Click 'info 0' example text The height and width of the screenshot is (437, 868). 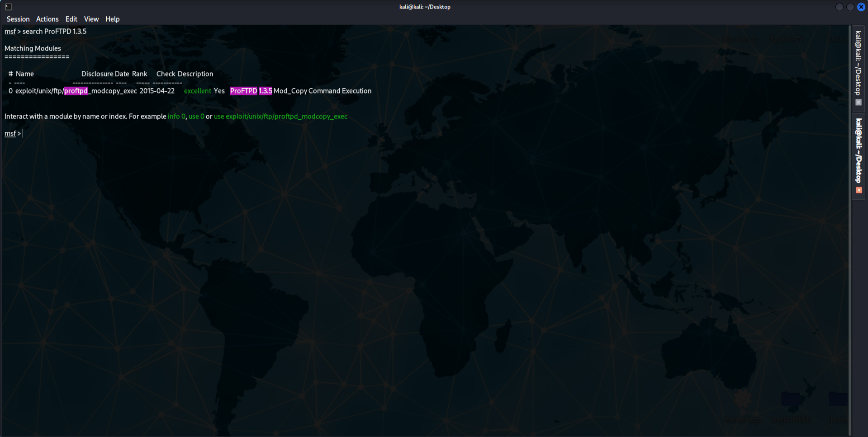point(176,116)
